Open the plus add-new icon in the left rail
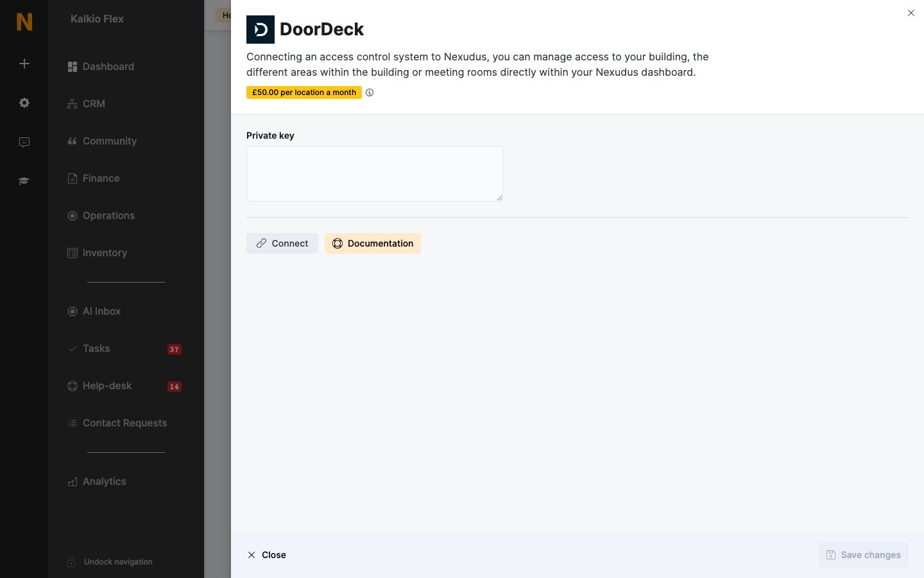924x578 pixels. click(24, 64)
